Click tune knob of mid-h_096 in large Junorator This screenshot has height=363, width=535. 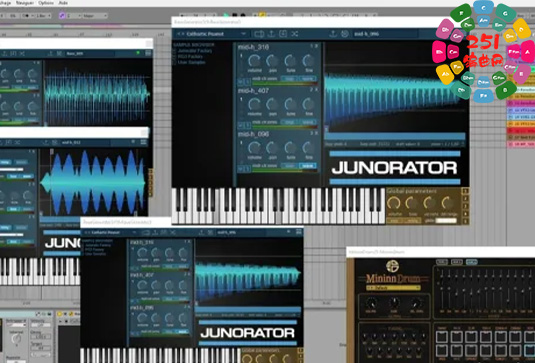coord(291,148)
